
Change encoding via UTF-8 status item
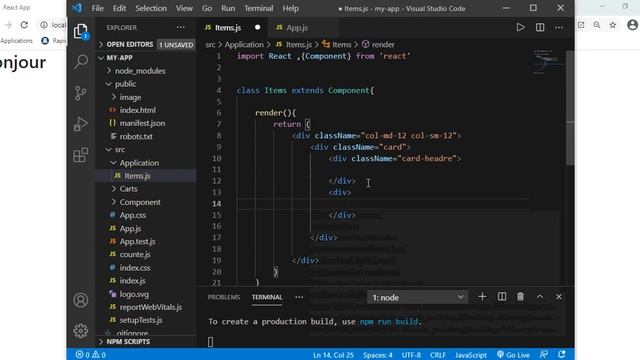pyautogui.click(x=411, y=355)
